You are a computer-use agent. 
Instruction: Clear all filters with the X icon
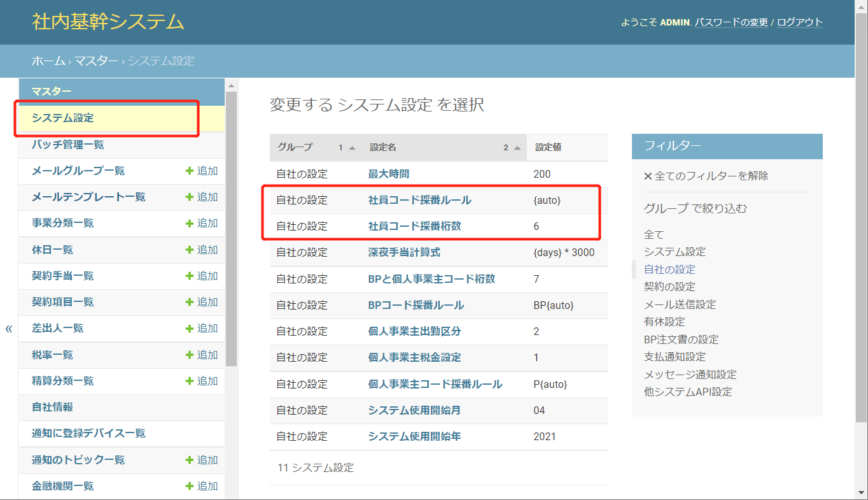point(648,176)
